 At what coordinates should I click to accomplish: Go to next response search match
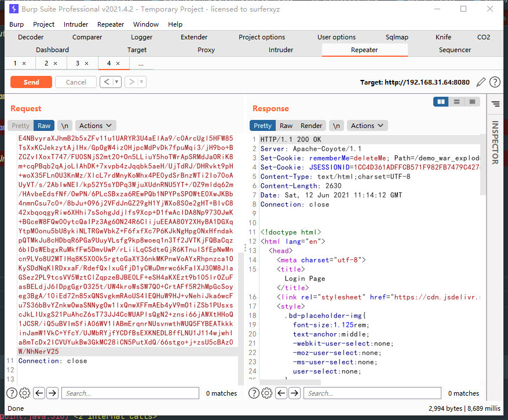tap(294, 393)
